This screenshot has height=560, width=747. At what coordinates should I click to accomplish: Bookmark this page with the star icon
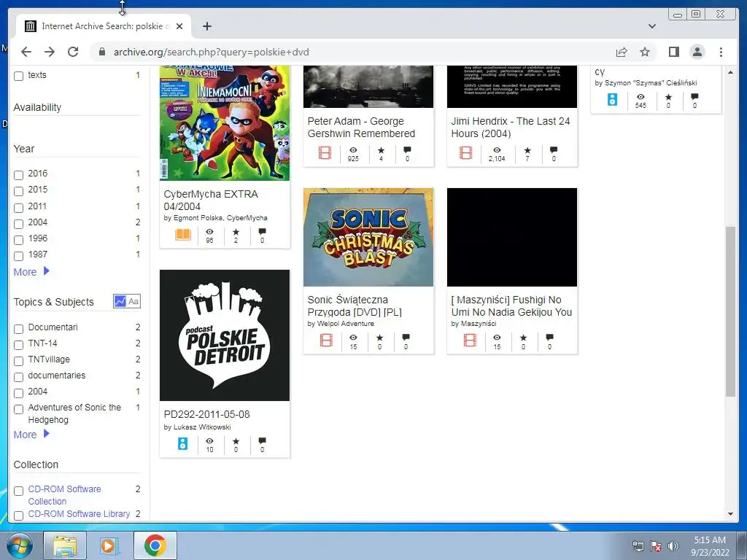coord(645,52)
